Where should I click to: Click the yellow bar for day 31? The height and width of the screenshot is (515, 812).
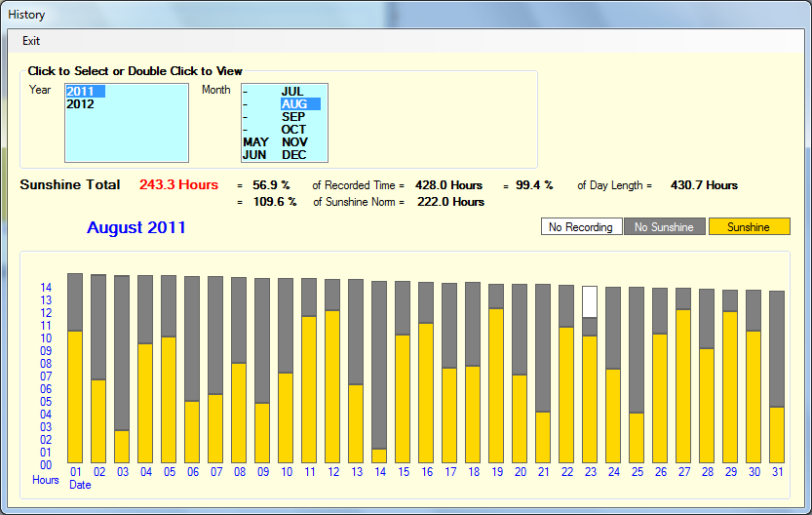click(777, 434)
